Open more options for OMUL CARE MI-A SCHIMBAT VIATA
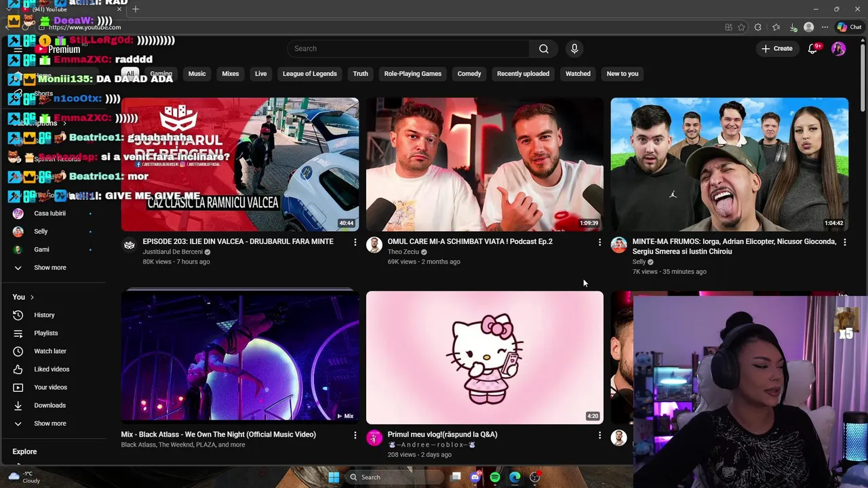868x488 pixels. point(599,242)
